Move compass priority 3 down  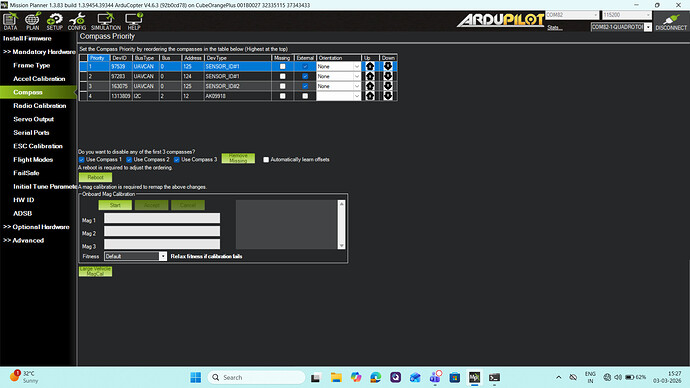[x=388, y=86]
